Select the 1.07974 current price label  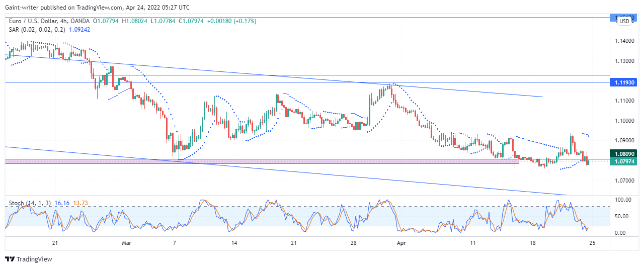(x=622, y=161)
